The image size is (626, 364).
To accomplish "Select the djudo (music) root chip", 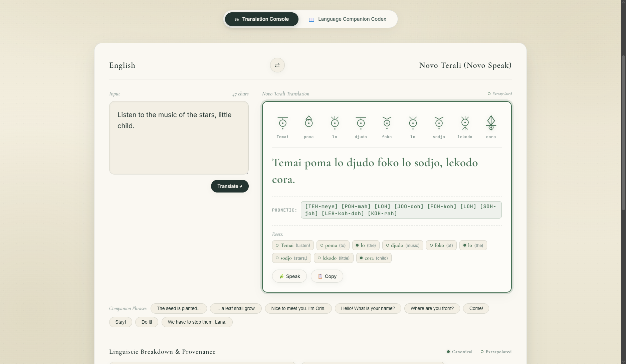I will click(x=403, y=245).
